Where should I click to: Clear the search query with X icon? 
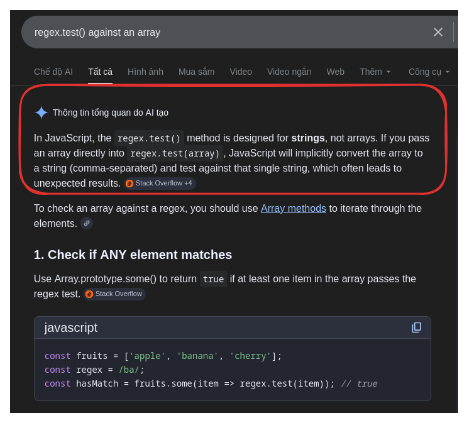coord(438,32)
